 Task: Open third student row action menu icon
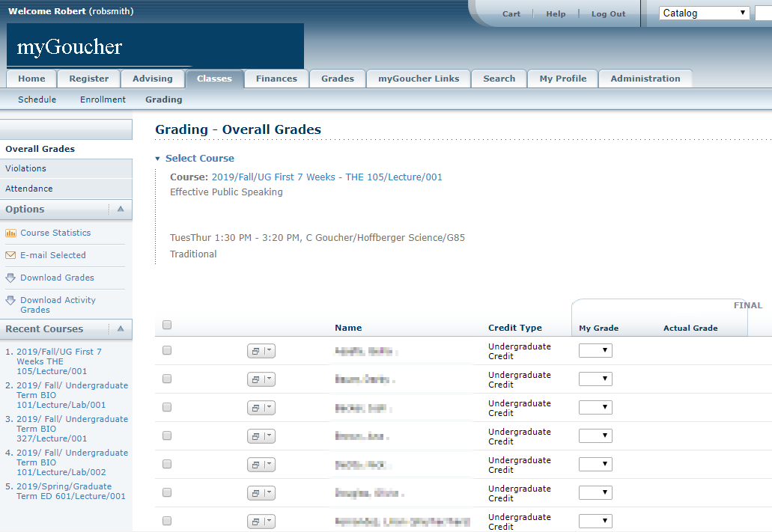pyautogui.click(x=261, y=409)
